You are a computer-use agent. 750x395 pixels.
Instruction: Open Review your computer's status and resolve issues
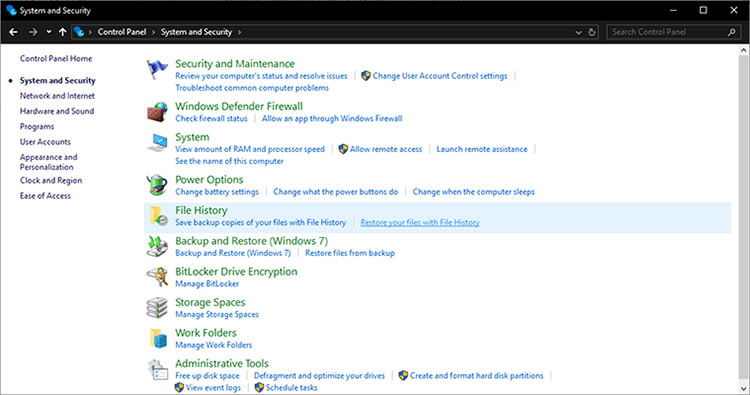(261, 76)
